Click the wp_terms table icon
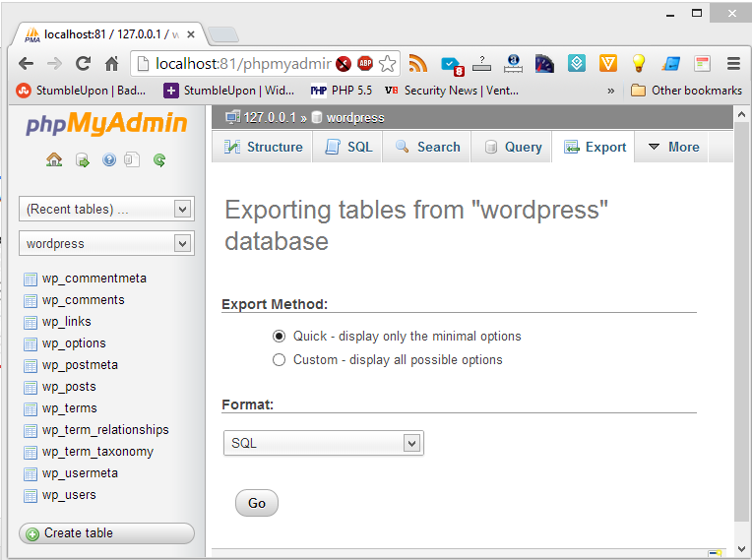The width and height of the screenshot is (752, 560). tap(31, 409)
